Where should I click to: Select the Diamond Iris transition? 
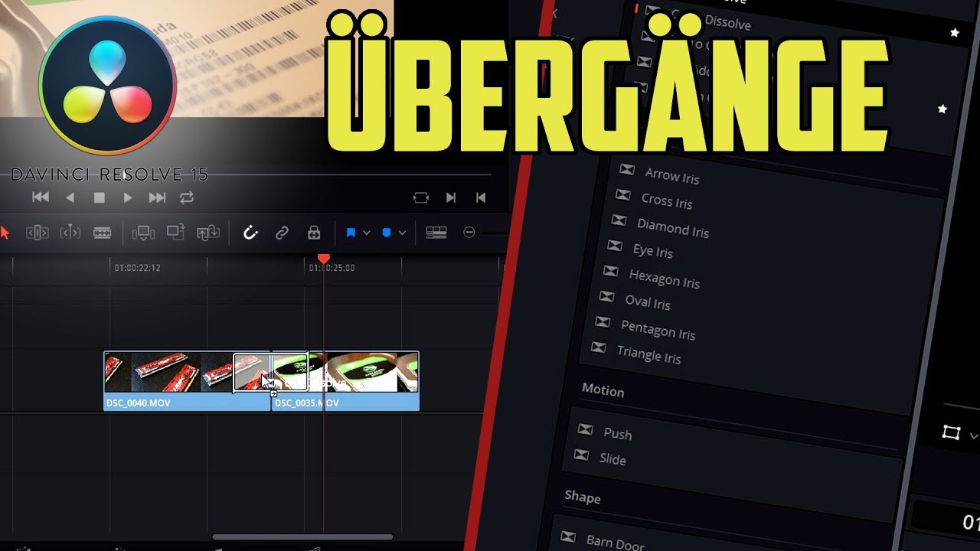[673, 228]
